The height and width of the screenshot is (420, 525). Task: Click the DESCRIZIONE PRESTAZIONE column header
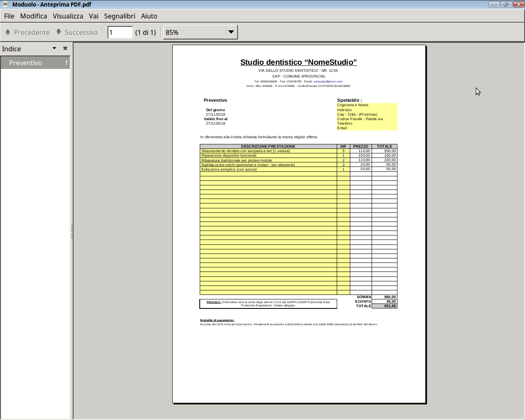coord(268,146)
